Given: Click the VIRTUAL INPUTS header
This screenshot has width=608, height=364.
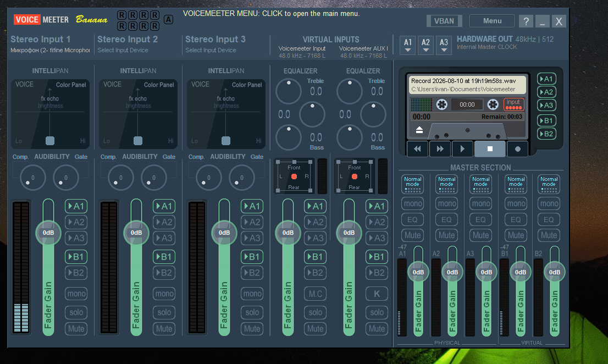Looking at the screenshot, I should point(331,40).
